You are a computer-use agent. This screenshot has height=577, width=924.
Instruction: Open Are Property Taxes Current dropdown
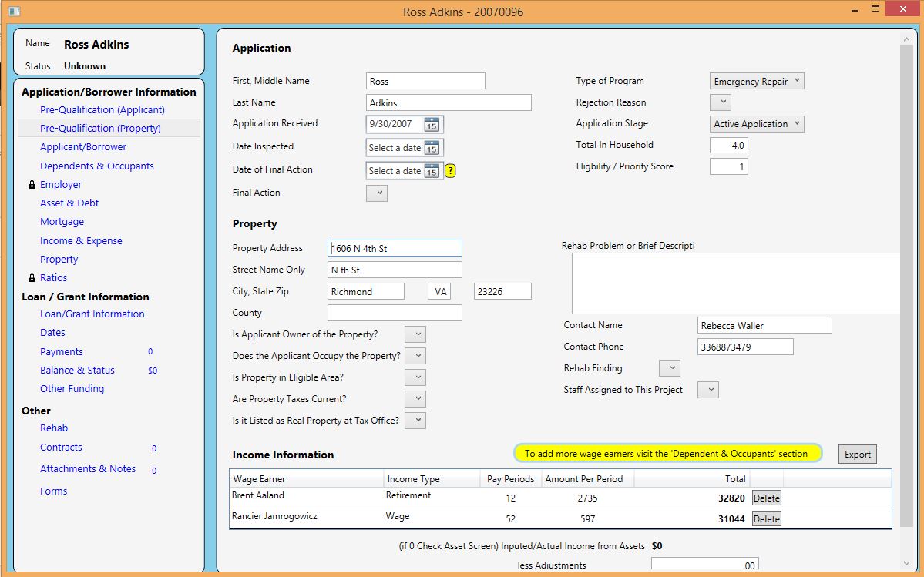pyautogui.click(x=415, y=399)
